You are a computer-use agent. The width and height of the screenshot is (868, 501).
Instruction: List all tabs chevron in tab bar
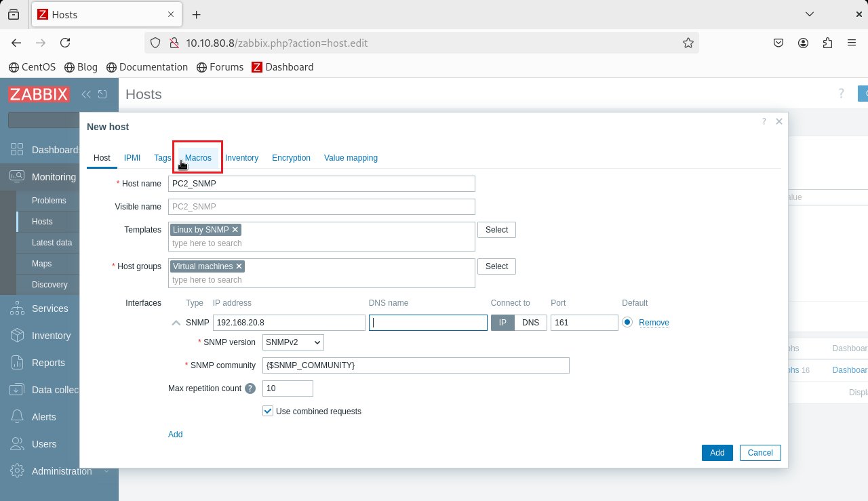tap(810, 14)
